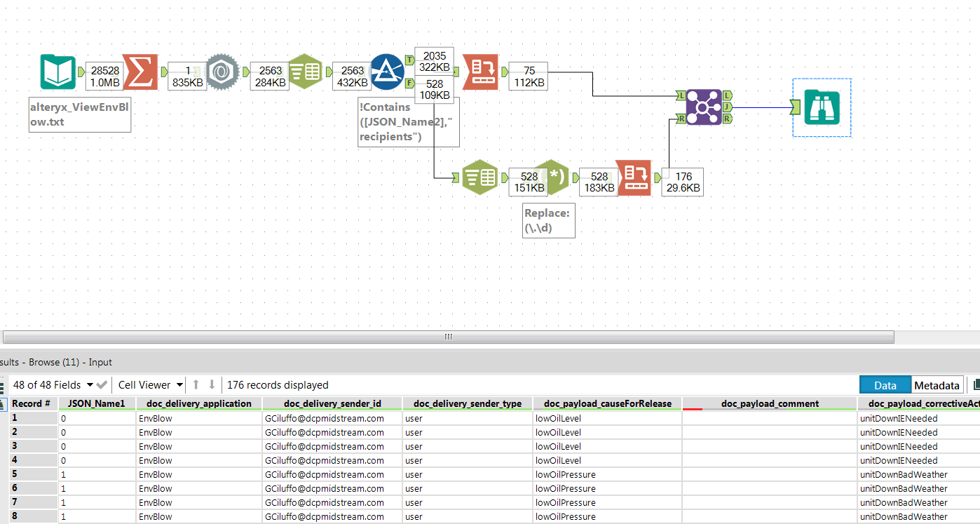Select the lower Cross Tab tool
Image resolution: width=980 pixels, height=524 pixels.
coord(634,177)
